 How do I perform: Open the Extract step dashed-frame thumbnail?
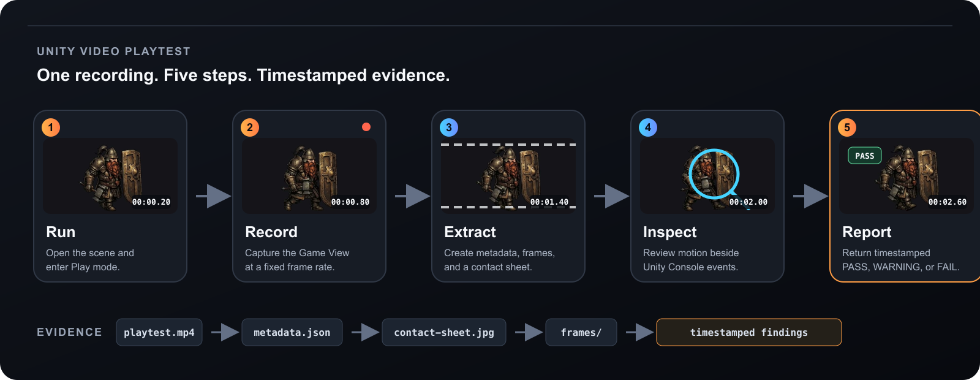click(508, 176)
